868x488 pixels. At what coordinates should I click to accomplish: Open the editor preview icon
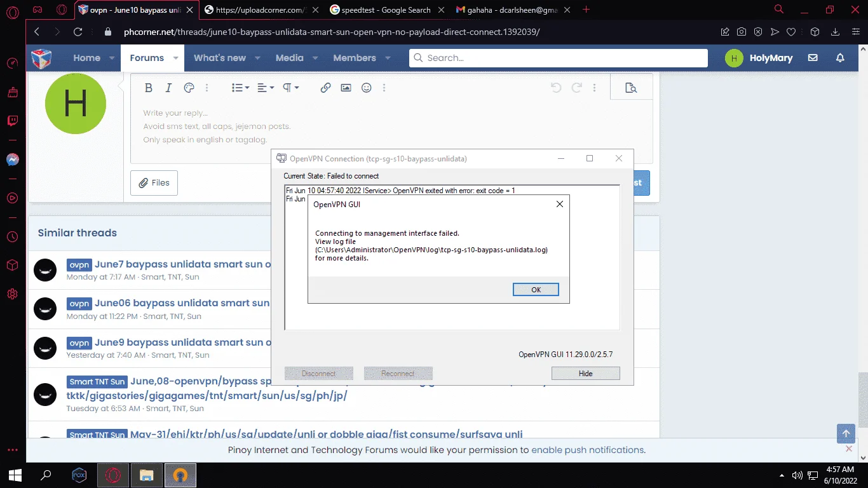tap(631, 88)
